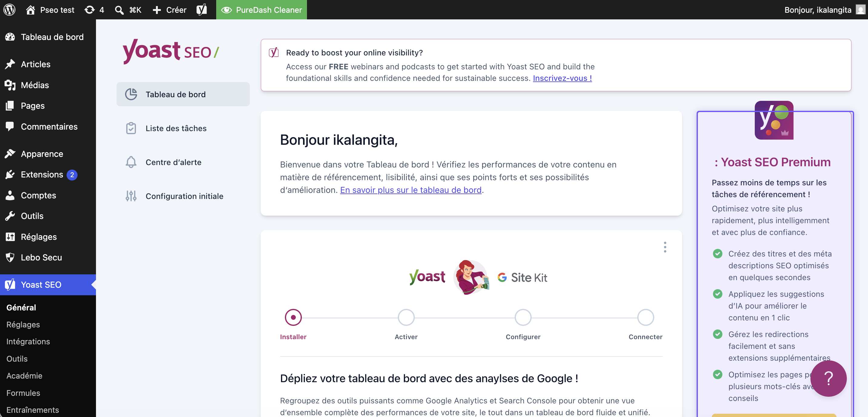This screenshot has height=417, width=868.
Task: Open Pages in the admin sidebar
Action: [x=48, y=105]
